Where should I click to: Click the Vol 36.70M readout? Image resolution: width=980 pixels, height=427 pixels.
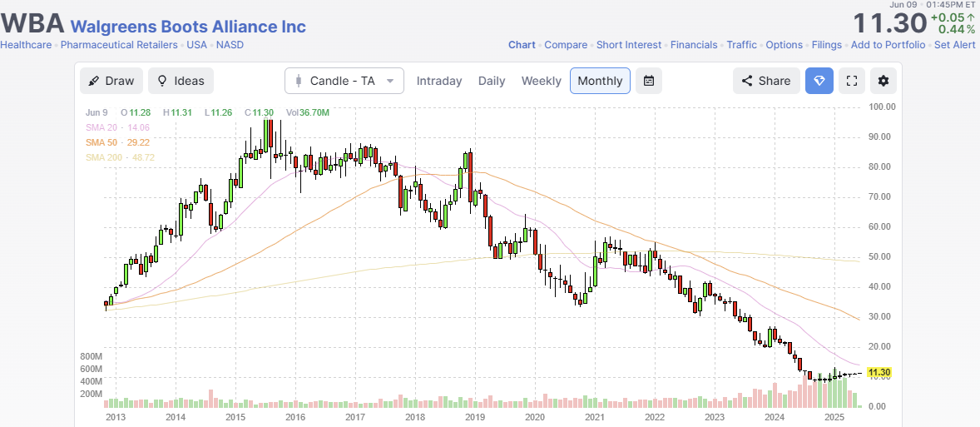[308, 112]
